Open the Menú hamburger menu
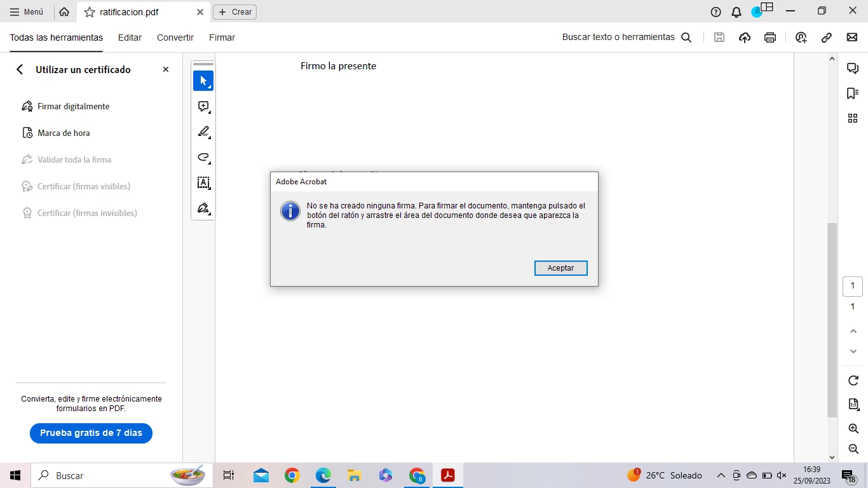 click(27, 11)
